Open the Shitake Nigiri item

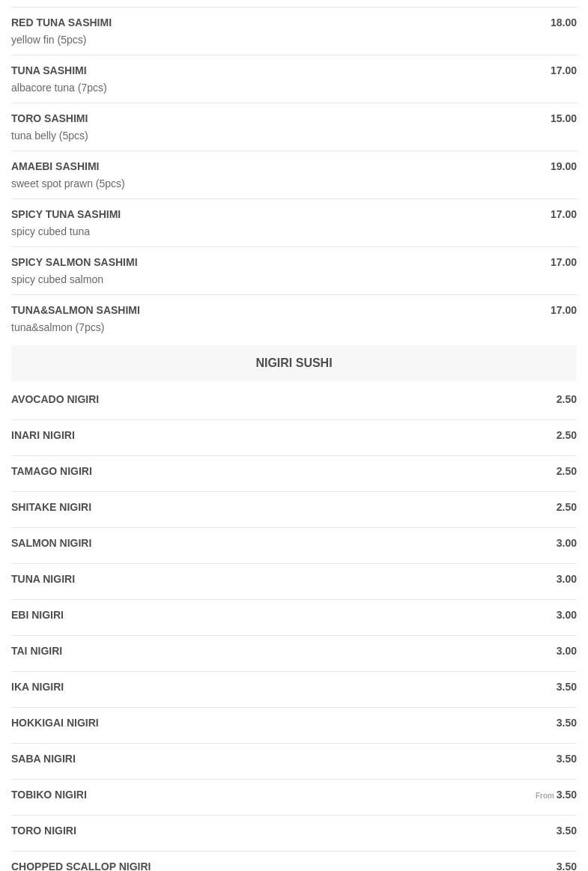[x=294, y=507]
